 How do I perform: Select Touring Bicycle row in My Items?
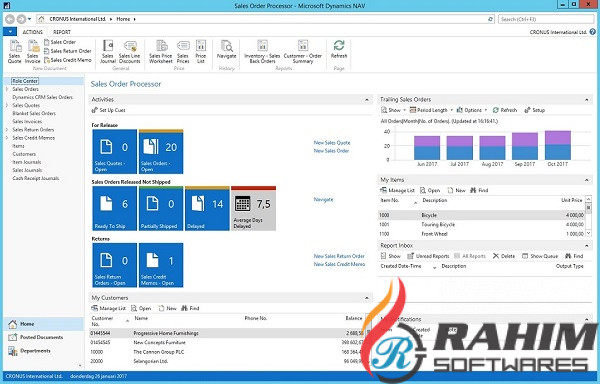tap(482, 225)
